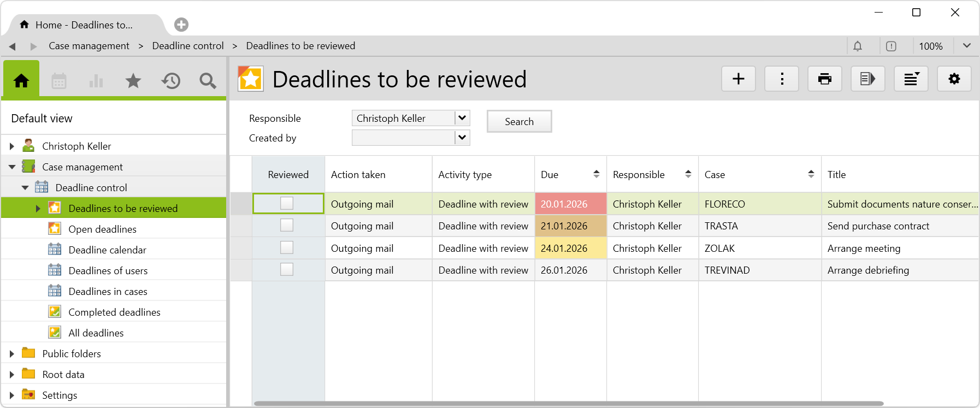
Task: Open the calendar view icon in sidebar
Action: tap(59, 81)
